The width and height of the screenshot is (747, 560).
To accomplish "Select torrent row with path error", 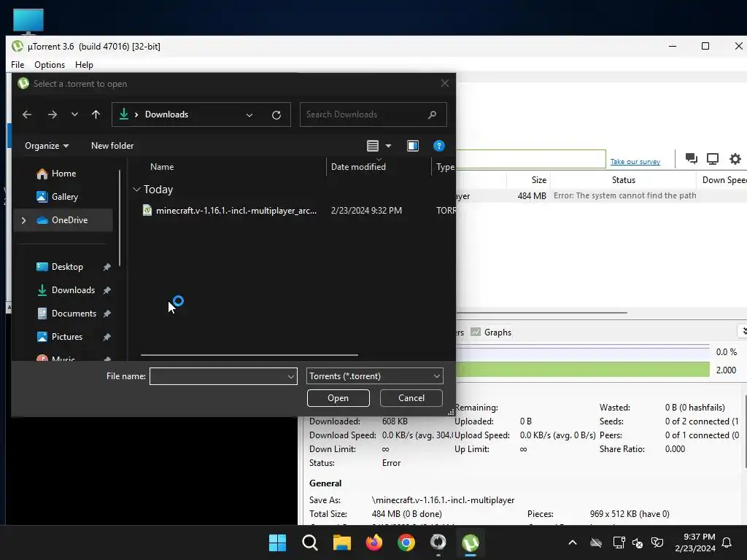I will point(601,195).
